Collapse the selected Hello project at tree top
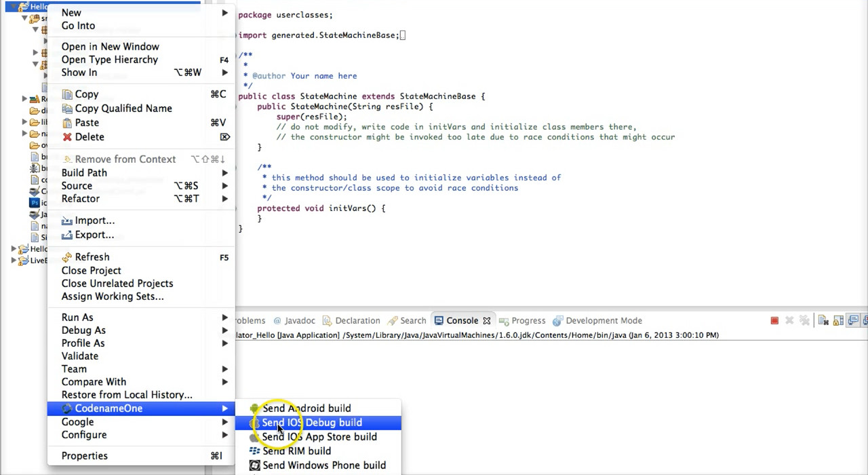Viewport: 868px width, 475px height. [14, 7]
